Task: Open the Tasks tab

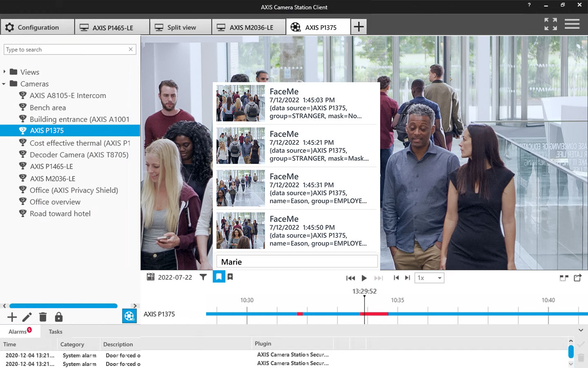Action: click(56, 332)
